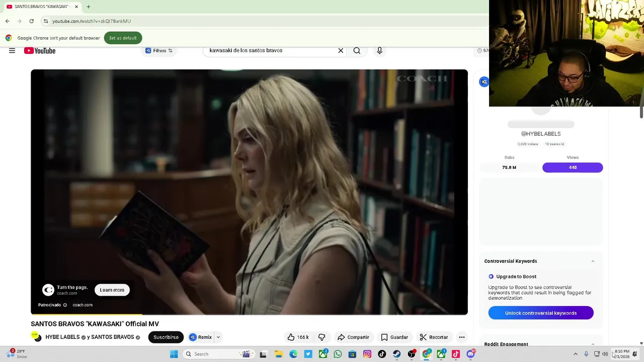
Task: Show hidden system tray icons chevron
Action: [x=576, y=354]
